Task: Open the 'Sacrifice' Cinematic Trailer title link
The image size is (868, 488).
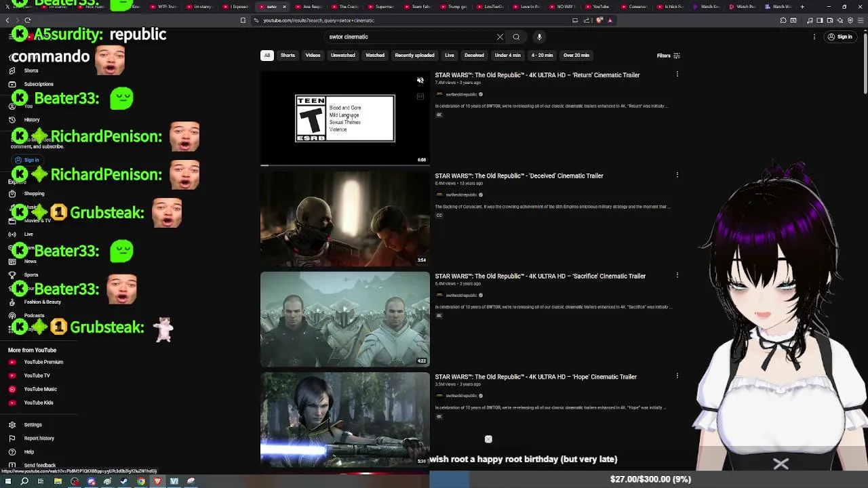Action: 540,276
